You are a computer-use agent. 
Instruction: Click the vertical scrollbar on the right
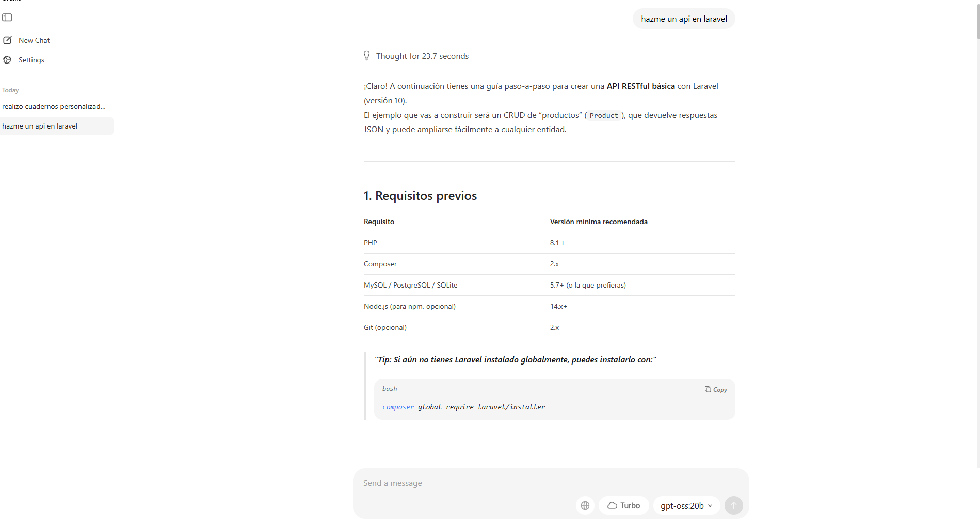point(977,21)
